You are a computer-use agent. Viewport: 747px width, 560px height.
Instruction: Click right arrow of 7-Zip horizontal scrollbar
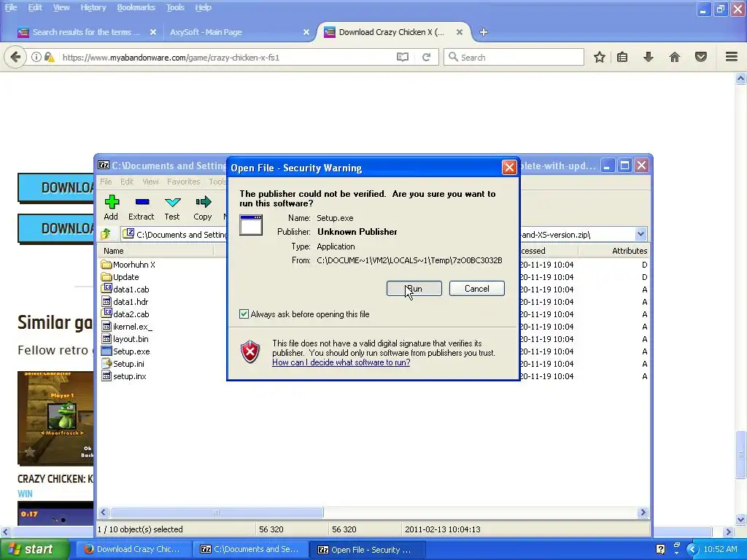(x=643, y=513)
